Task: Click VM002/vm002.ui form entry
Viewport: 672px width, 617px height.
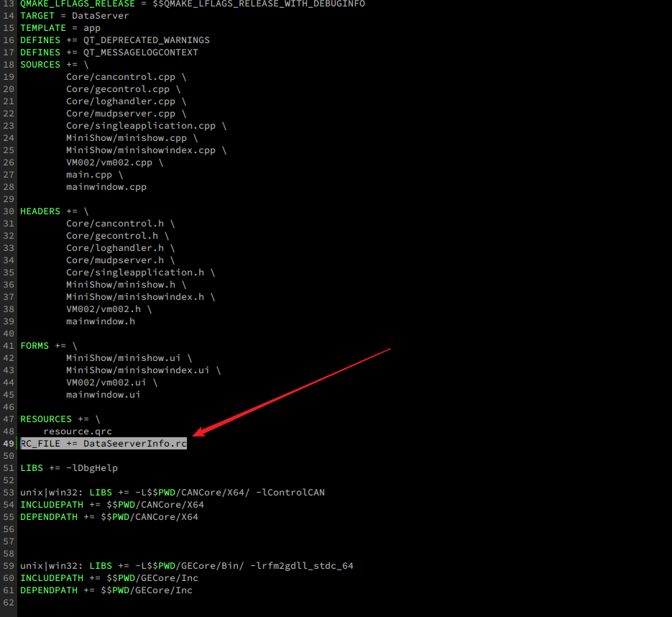Action: (112, 383)
